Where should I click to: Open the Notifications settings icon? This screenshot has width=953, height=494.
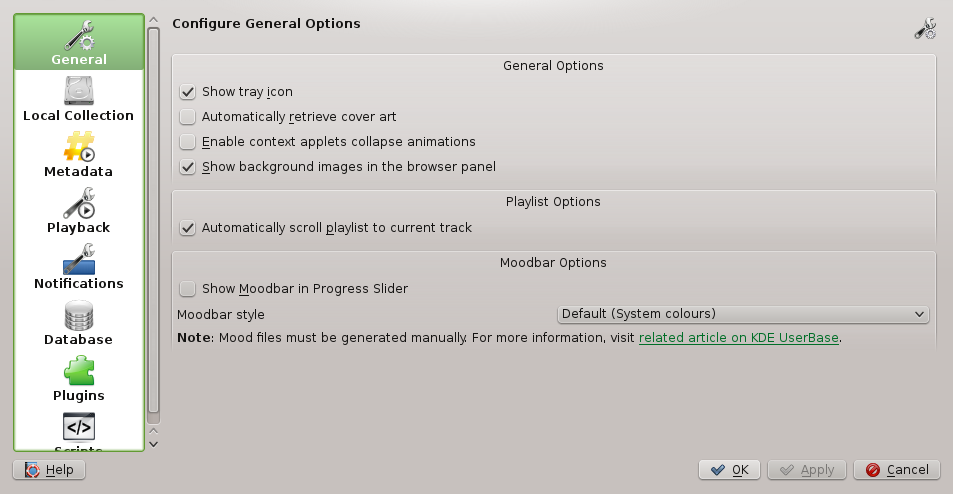point(79,259)
